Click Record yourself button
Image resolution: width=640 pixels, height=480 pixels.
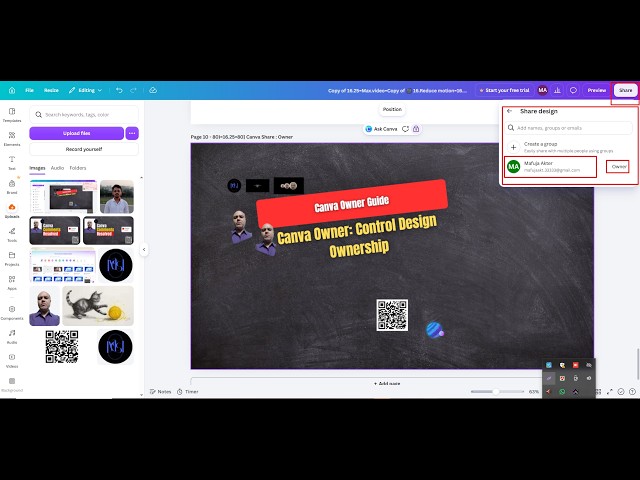[x=84, y=149]
